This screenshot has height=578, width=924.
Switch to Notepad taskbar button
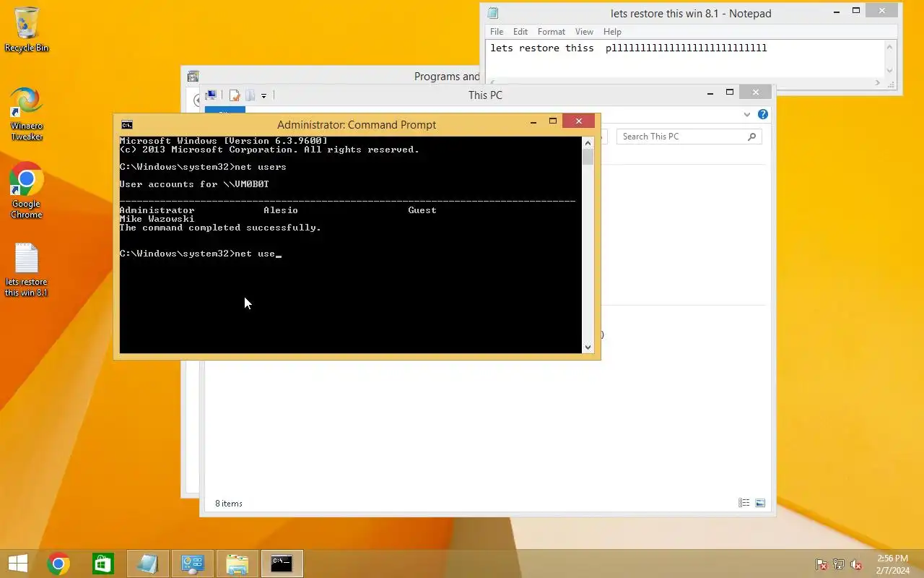point(148,564)
